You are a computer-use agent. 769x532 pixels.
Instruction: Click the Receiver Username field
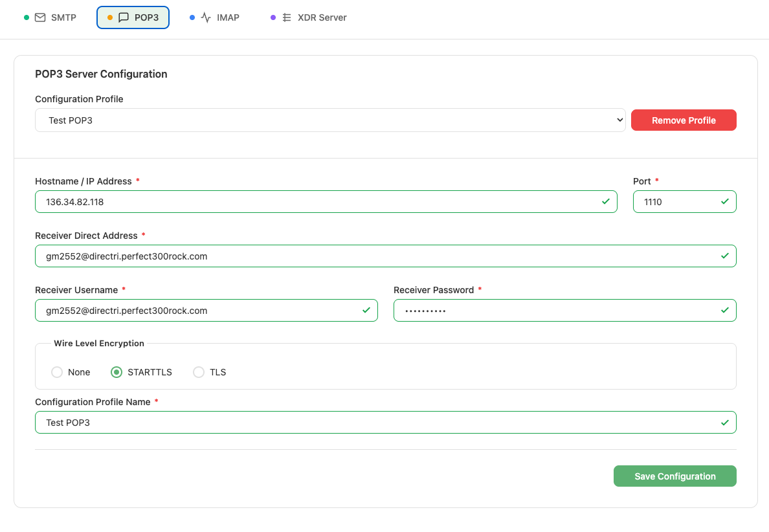[206, 311]
